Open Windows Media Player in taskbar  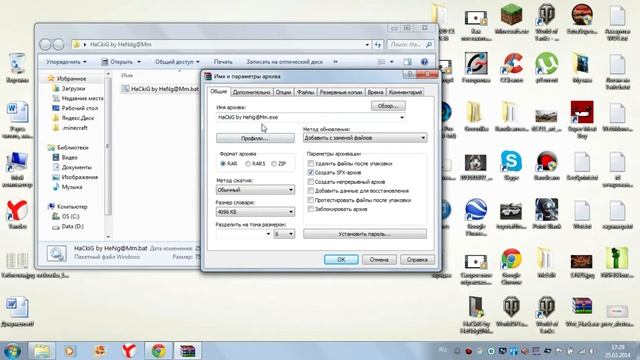point(70,351)
